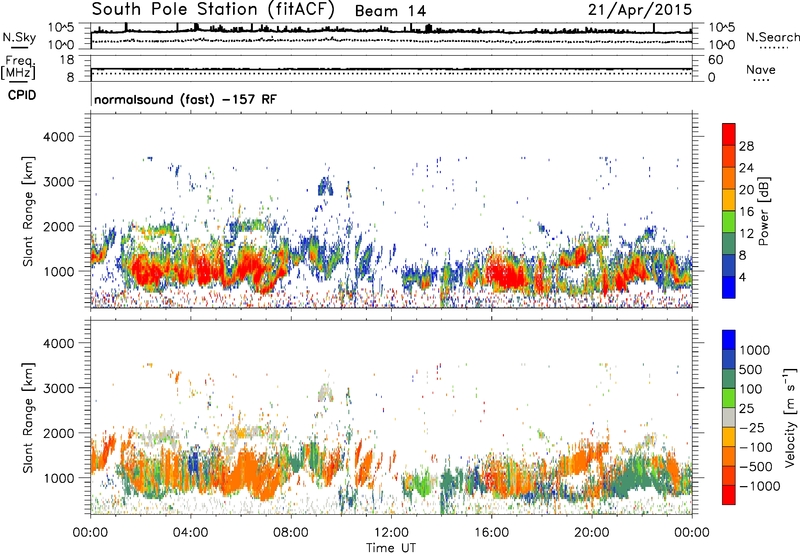Image resolution: width=800 pixels, height=554 pixels.
Task: Click the velocity colorbar gray segment near 25
Action: (729, 418)
